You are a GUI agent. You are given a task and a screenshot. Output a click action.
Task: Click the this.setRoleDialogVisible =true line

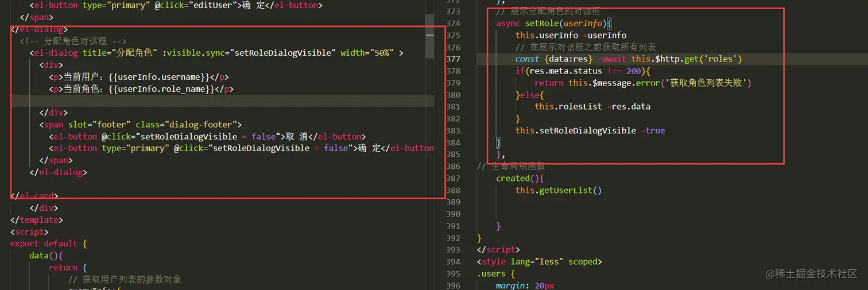(x=590, y=130)
